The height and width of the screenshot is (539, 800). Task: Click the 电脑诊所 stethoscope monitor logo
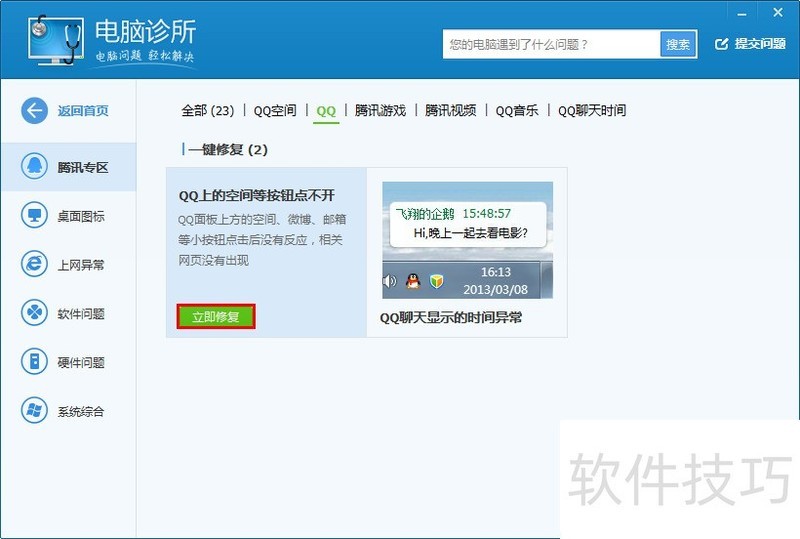56,40
